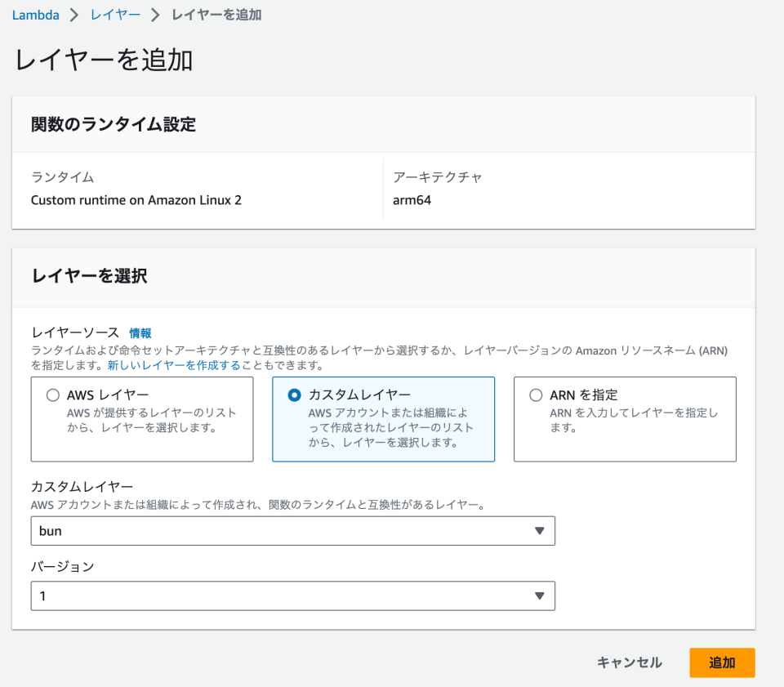Click the 関数のランタイム設定 heading

pyautogui.click(x=114, y=124)
